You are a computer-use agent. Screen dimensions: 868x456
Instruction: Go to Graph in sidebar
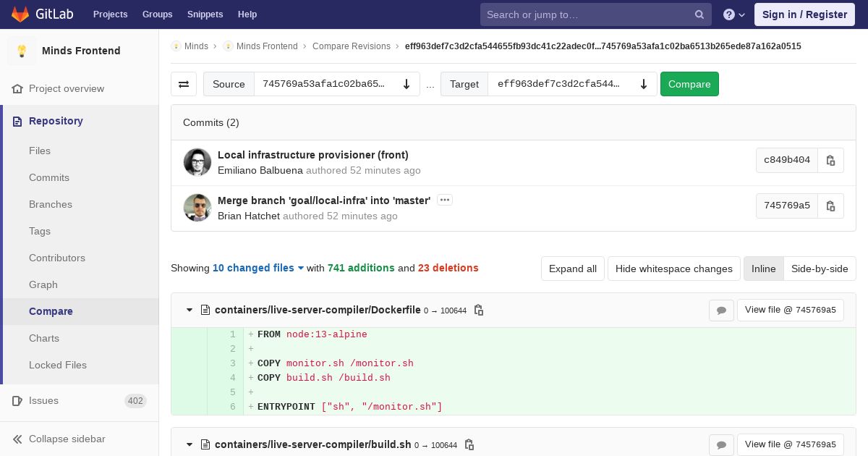click(43, 284)
